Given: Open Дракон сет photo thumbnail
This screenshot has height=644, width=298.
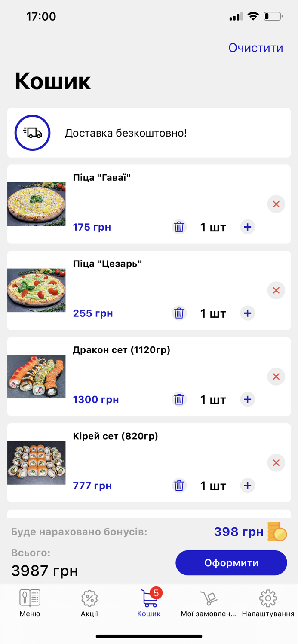Looking at the screenshot, I should [x=36, y=377].
